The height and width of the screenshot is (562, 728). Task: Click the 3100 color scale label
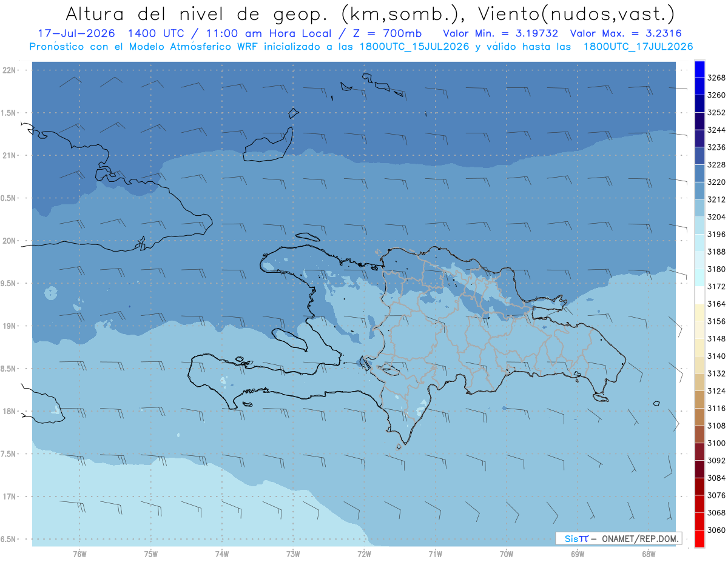click(x=716, y=443)
